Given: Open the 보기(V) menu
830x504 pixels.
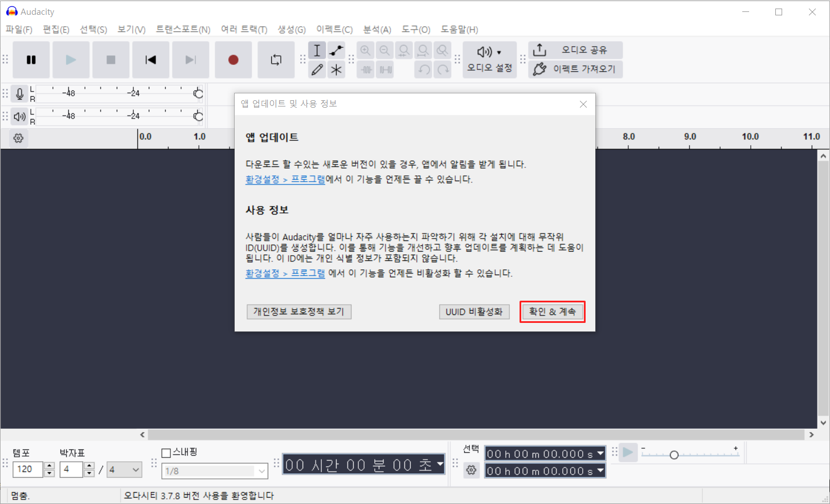Looking at the screenshot, I should click(x=132, y=30).
